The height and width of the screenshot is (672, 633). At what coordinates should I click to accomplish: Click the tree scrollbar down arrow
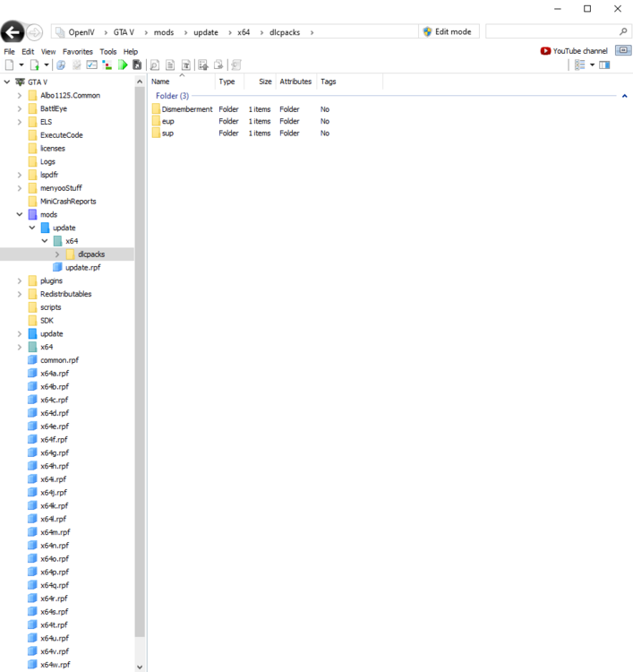tap(140, 667)
